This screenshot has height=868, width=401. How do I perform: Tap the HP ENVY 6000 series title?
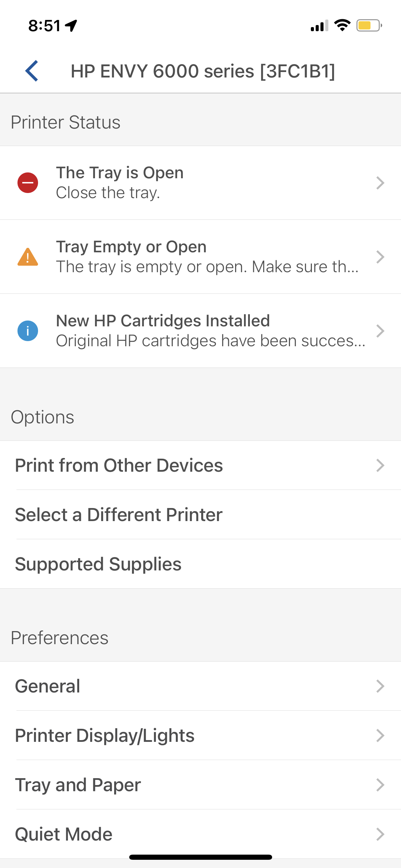tap(203, 71)
